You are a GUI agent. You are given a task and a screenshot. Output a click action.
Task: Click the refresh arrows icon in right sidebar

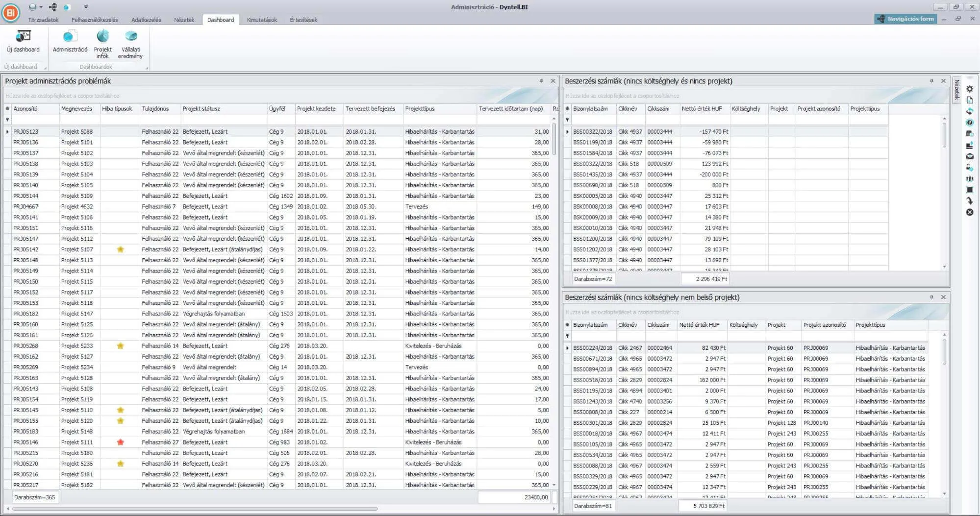pyautogui.click(x=969, y=111)
